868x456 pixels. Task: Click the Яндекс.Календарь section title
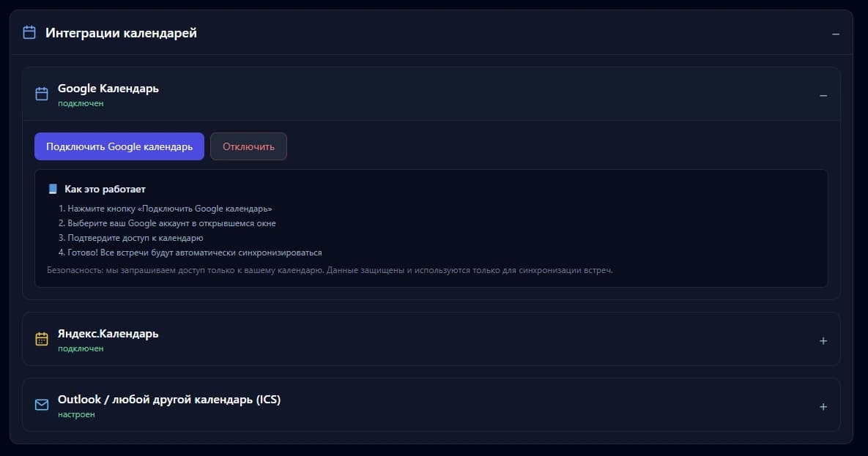[108, 333]
